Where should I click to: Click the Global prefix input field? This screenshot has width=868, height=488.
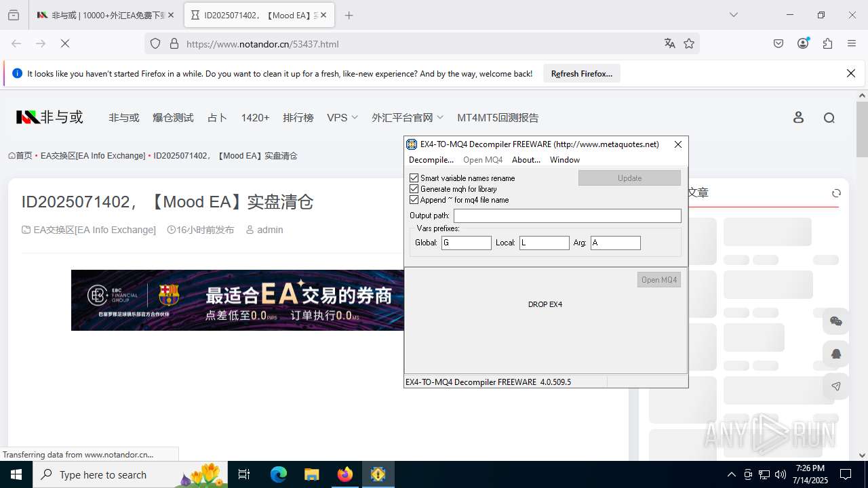pos(467,243)
